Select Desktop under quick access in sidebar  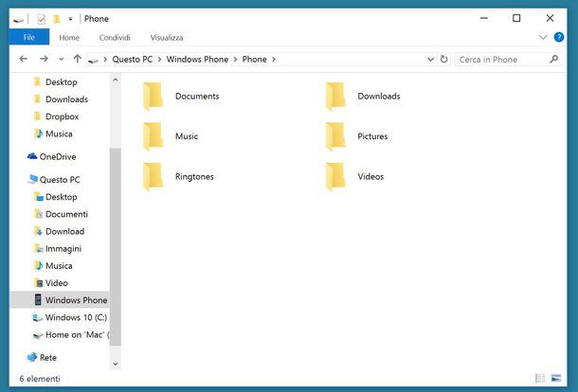point(62,82)
